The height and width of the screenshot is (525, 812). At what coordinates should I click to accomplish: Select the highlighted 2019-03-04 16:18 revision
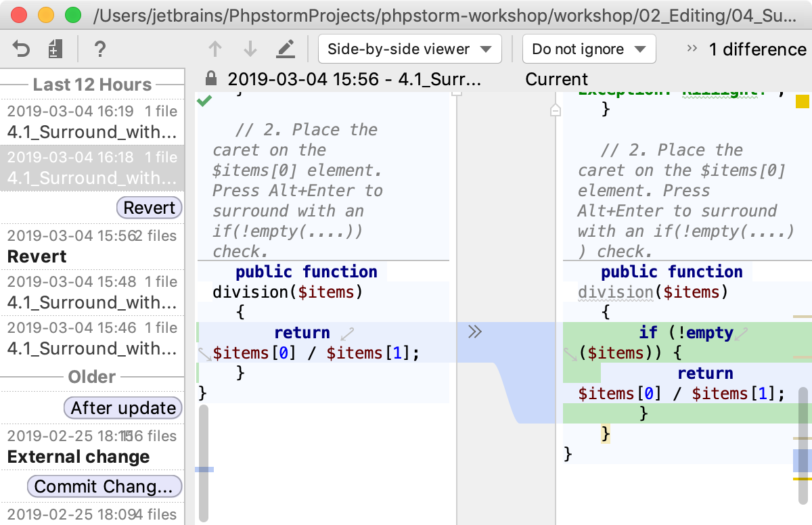[92, 167]
